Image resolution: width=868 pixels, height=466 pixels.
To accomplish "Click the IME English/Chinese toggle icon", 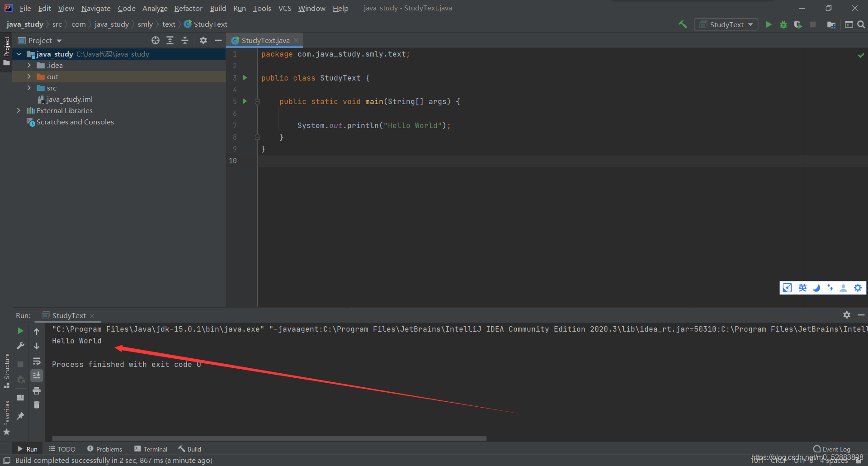I will point(802,288).
